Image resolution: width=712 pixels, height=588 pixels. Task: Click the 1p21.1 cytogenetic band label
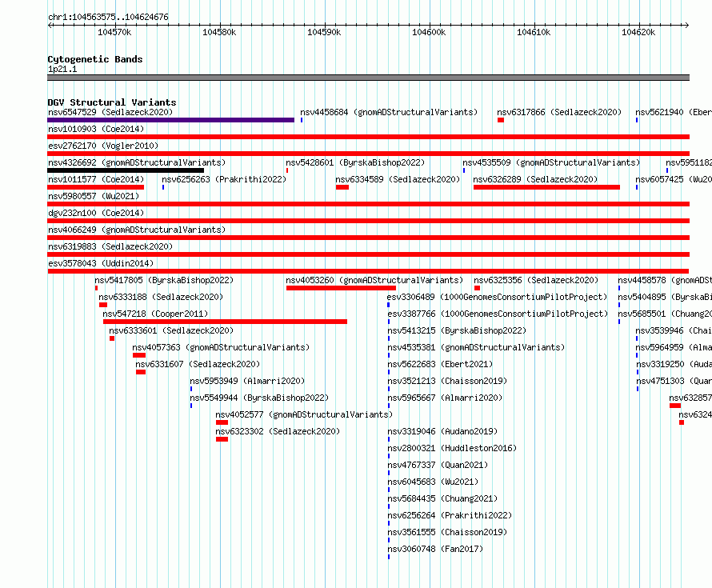click(x=62, y=69)
